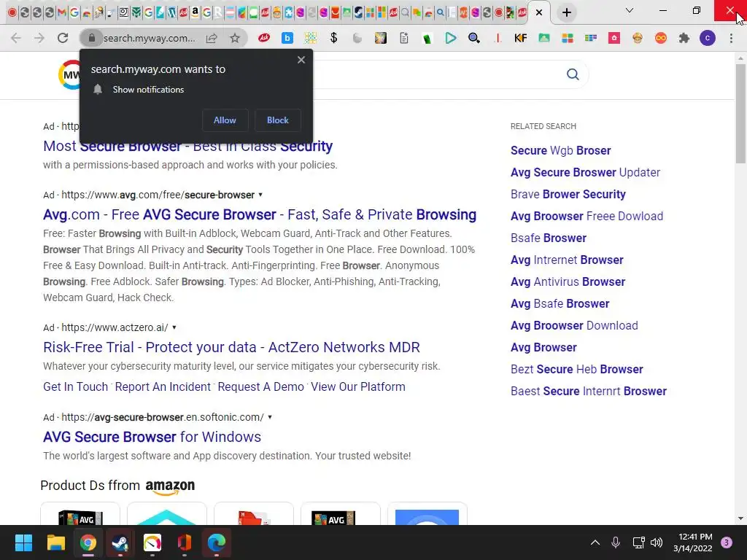
Task: Select related search 'Avg Broowser Freee Dowload'
Action: (x=587, y=216)
